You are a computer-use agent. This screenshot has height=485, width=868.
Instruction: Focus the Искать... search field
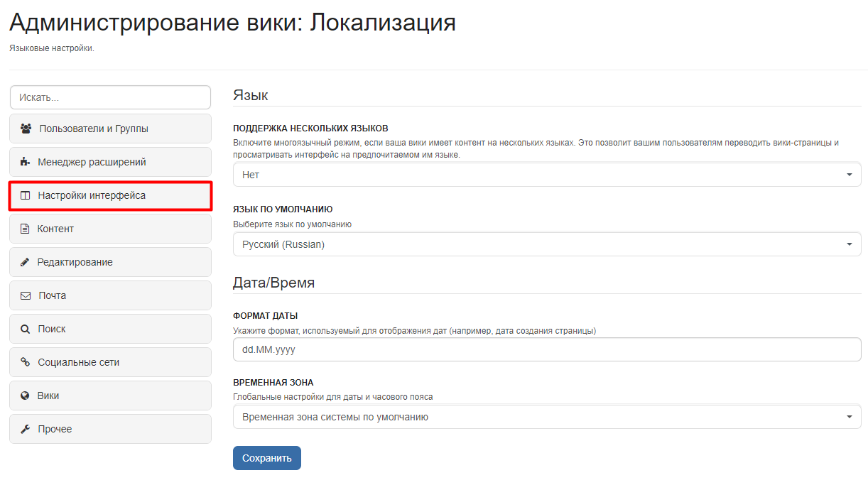[110, 97]
